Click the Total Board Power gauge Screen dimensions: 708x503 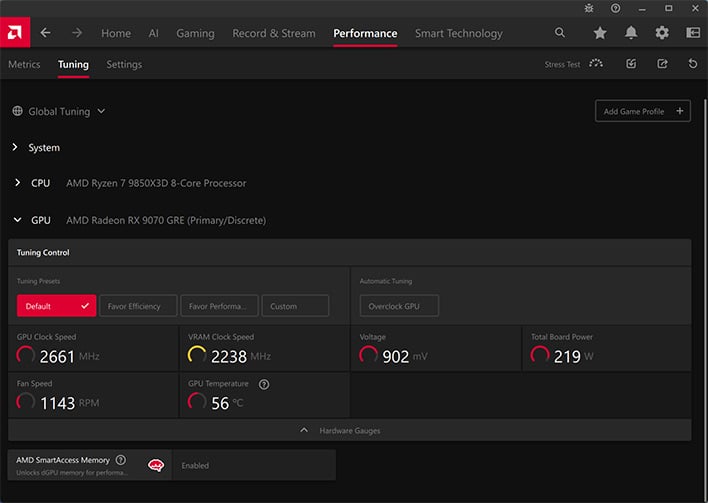[540, 355]
